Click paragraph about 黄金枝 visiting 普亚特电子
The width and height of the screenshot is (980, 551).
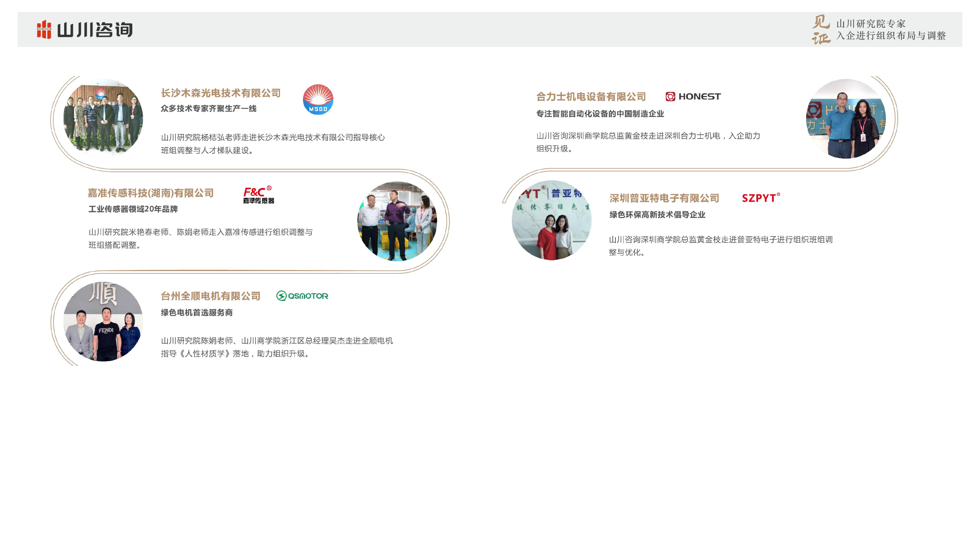pos(721,246)
